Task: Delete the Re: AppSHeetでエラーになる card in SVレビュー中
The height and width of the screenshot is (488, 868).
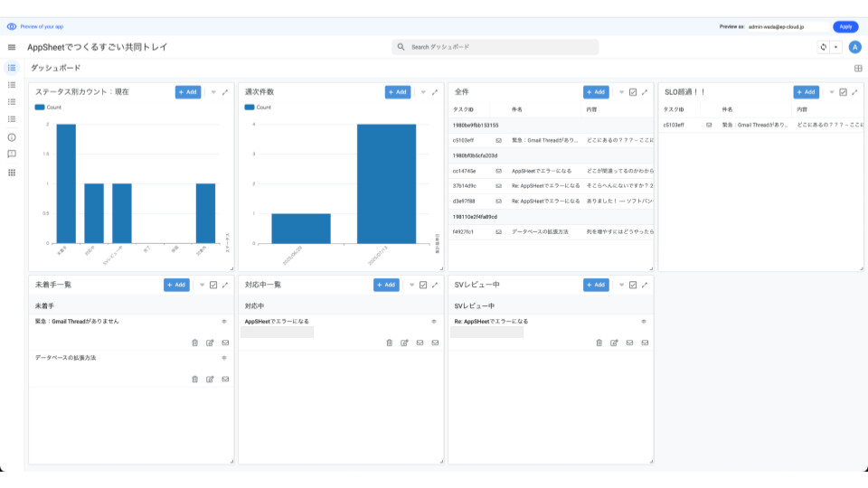Action: [x=599, y=343]
